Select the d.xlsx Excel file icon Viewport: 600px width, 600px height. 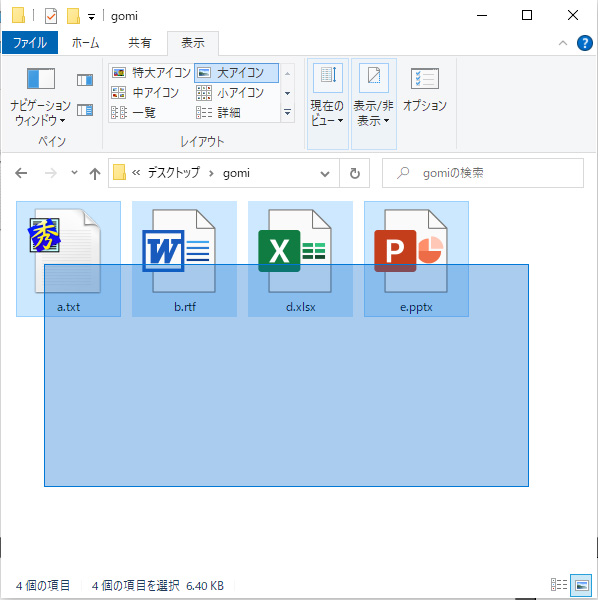click(294, 251)
